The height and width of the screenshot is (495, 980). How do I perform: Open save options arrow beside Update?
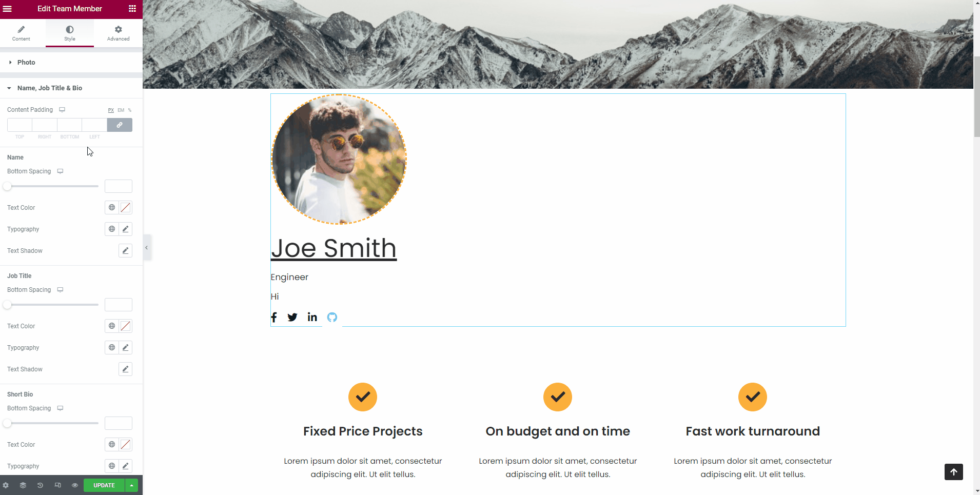(x=132, y=485)
